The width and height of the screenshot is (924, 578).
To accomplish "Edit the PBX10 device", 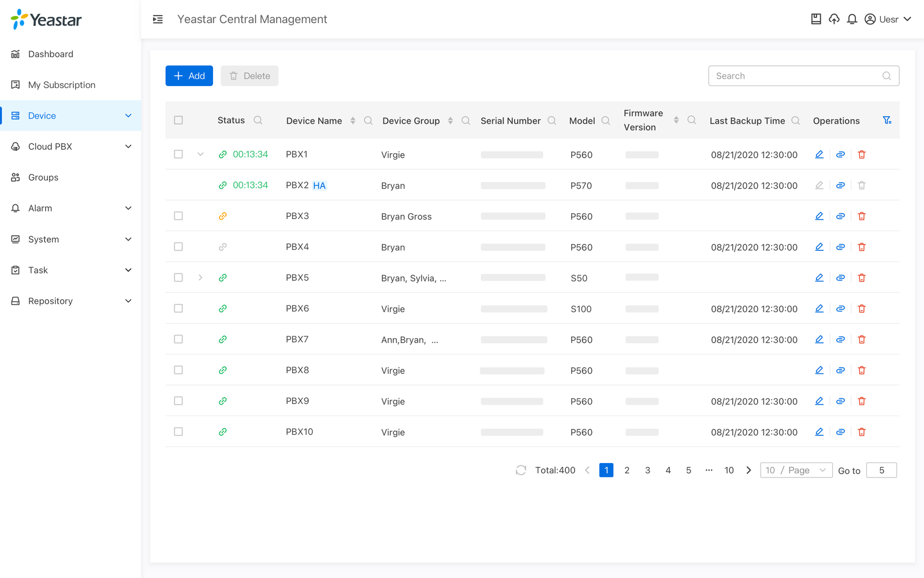I will [819, 432].
